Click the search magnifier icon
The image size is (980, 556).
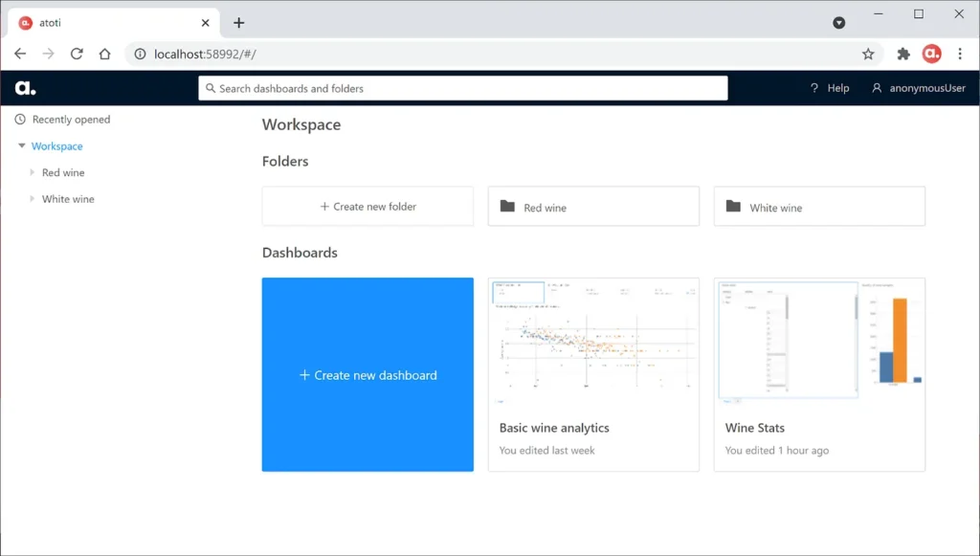point(211,88)
